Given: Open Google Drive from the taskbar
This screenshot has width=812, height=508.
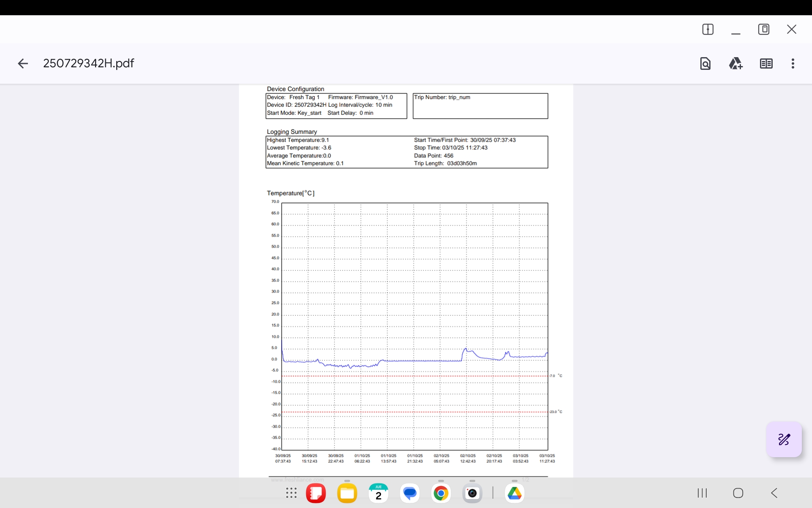Looking at the screenshot, I should (514, 493).
